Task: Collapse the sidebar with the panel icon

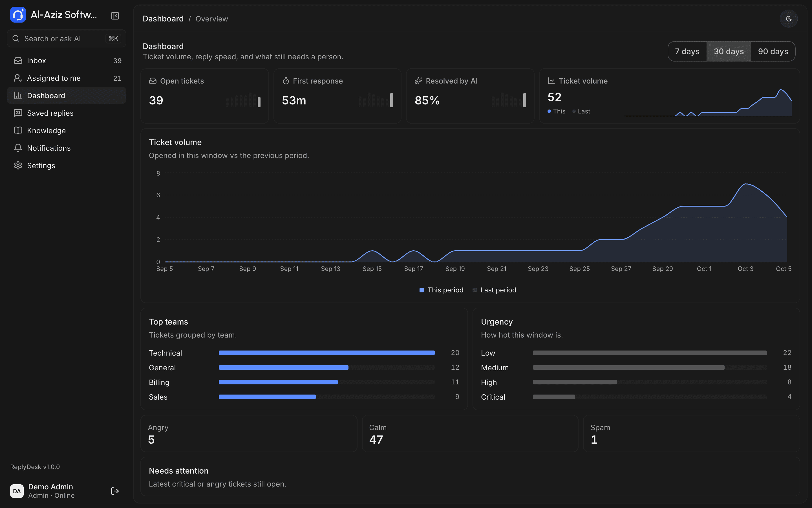Action: [115, 16]
